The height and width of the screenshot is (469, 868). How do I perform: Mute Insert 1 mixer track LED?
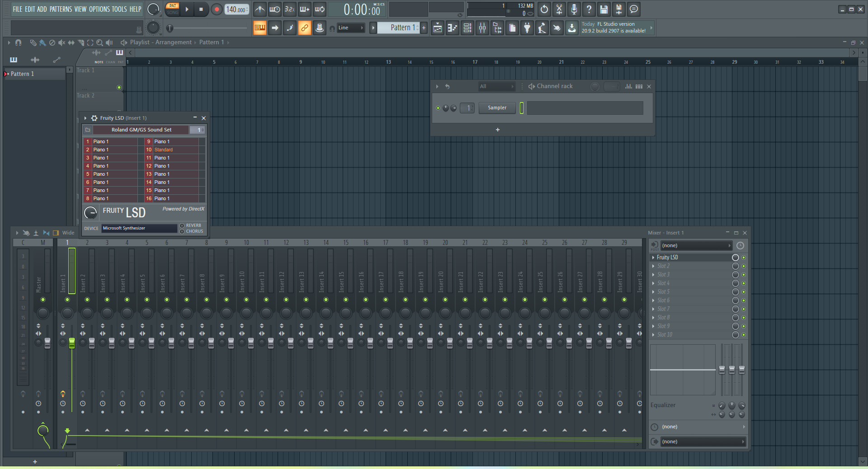(67, 300)
